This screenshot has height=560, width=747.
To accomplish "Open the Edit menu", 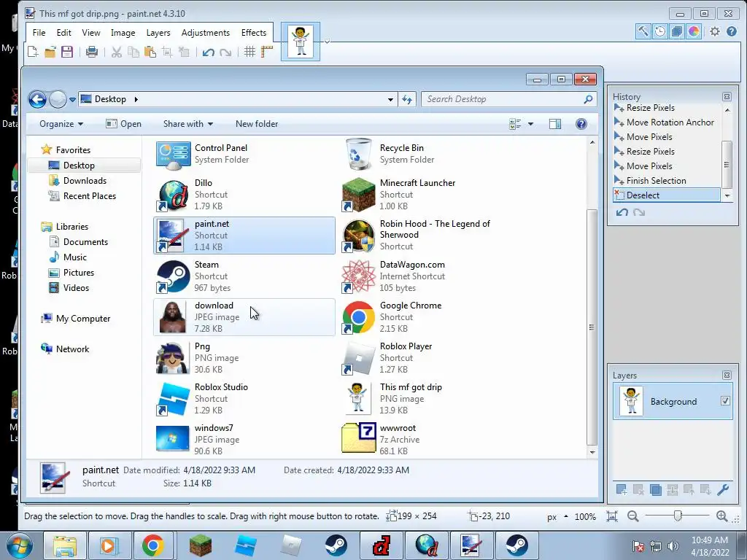I will [64, 32].
